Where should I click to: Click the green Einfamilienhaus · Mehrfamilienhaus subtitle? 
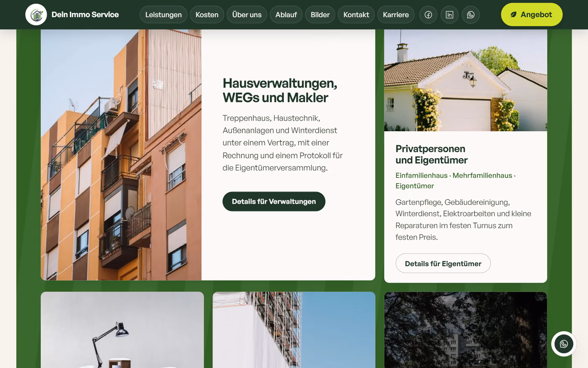[x=455, y=181]
